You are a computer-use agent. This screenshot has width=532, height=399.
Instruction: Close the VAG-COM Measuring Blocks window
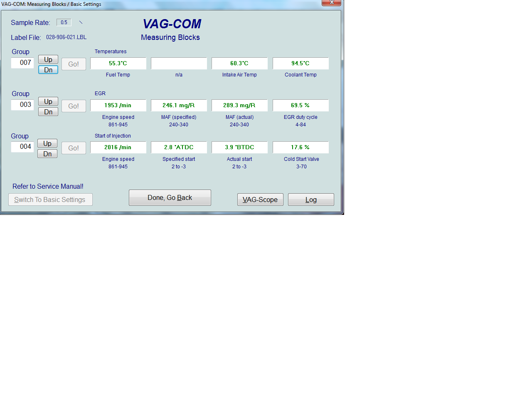point(331,3)
